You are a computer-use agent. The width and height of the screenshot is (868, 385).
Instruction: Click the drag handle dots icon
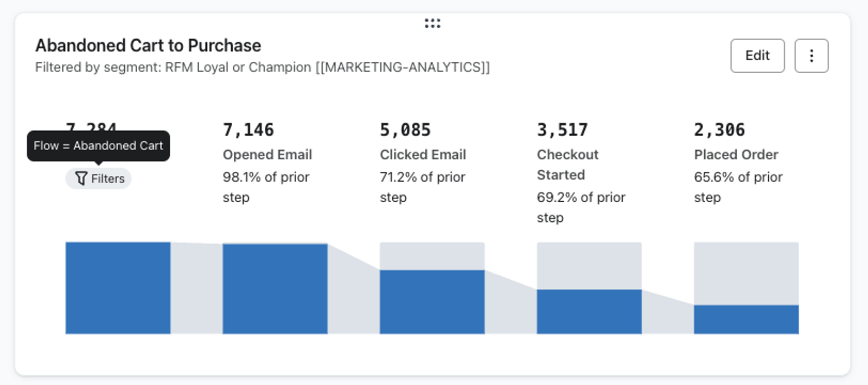pos(432,23)
